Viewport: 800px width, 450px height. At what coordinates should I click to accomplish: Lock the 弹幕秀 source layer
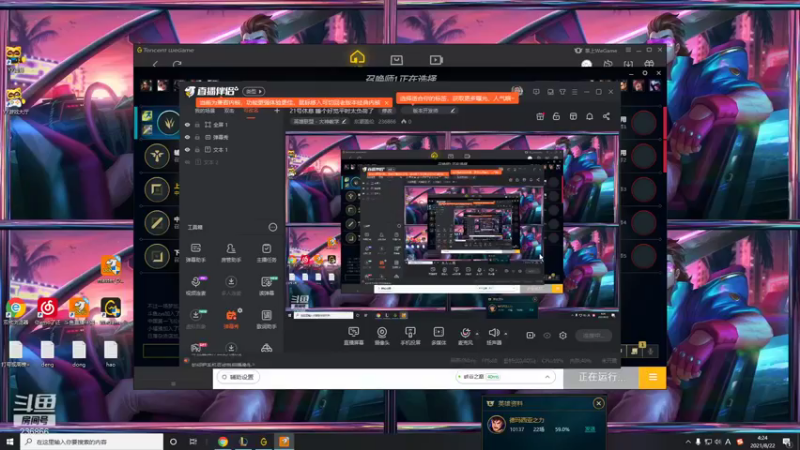(197, 137)
